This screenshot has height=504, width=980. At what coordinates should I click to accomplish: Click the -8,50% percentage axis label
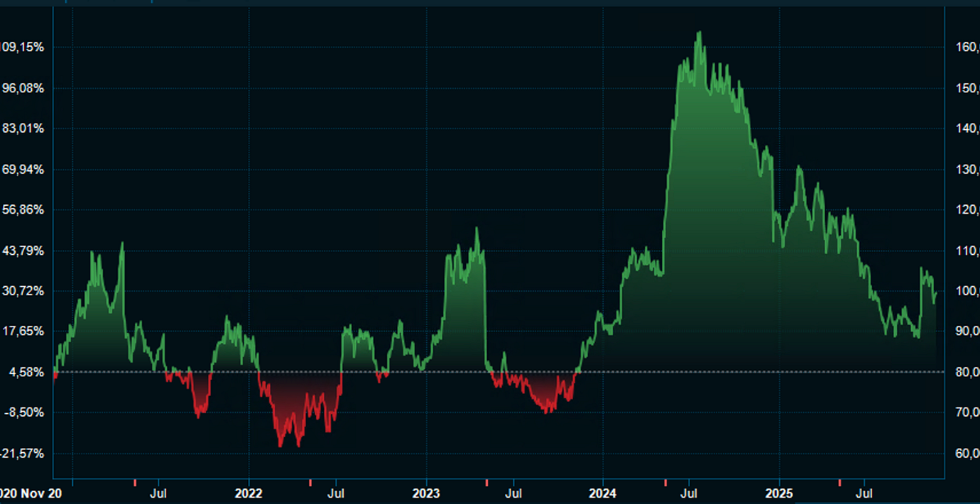point(25,412)
